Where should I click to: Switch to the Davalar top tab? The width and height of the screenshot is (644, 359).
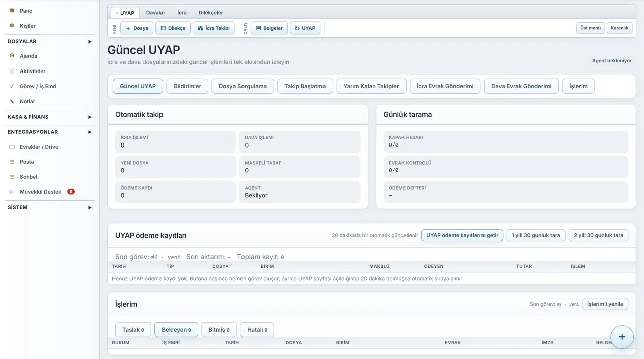(156, 13)
